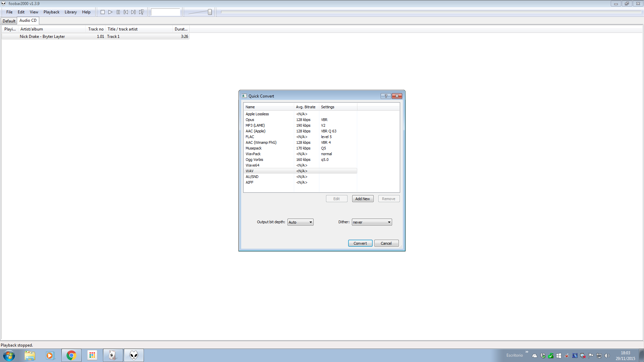The height and width of the screenshot is (362, 644).
Task: Click the Remove button
Action: pos(389,199)
